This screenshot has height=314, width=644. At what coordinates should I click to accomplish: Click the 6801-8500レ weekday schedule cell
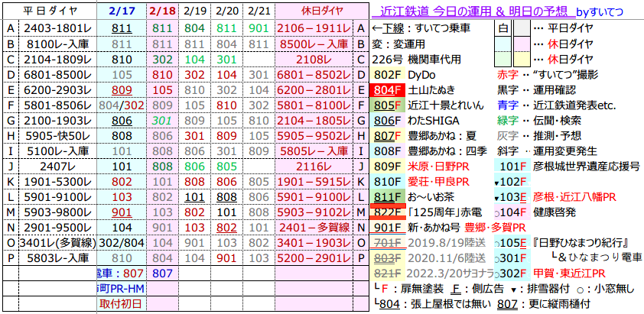[x=57, y=75]
